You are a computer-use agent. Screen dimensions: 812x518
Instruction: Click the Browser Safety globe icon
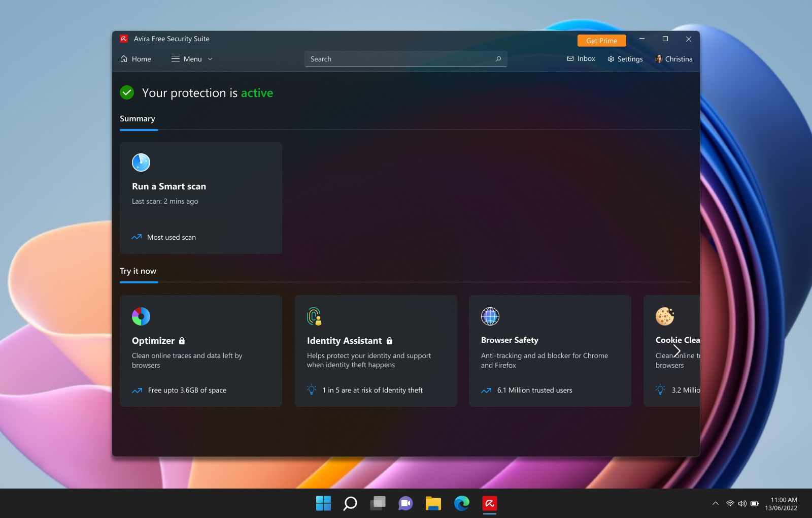(490, 316)
